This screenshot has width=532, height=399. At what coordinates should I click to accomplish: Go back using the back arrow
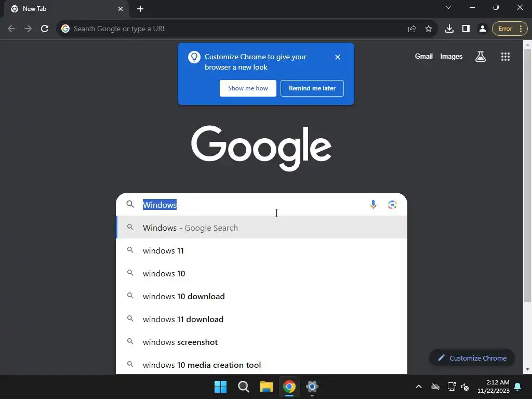pos(11,29)
